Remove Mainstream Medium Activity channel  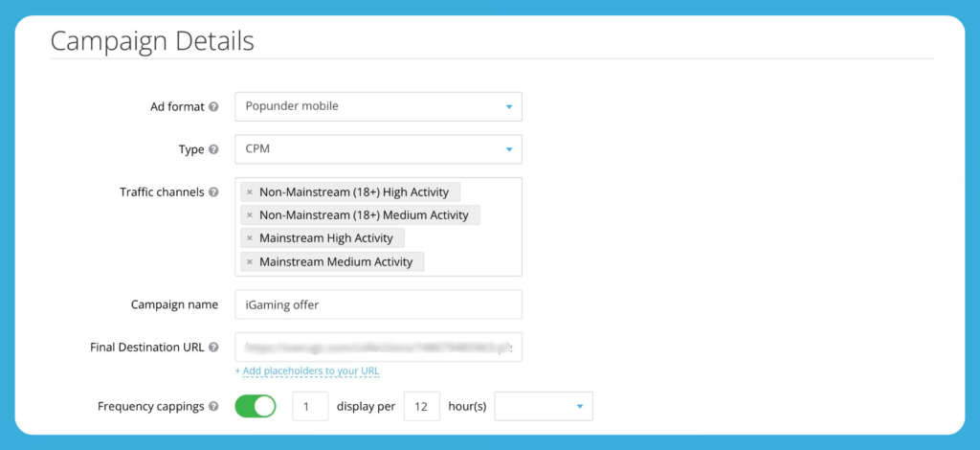pos(250,262)
